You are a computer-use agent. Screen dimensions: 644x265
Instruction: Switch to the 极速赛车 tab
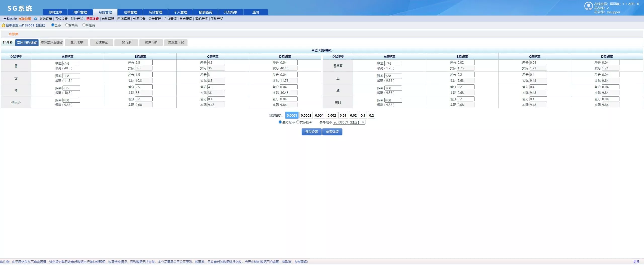101,43
